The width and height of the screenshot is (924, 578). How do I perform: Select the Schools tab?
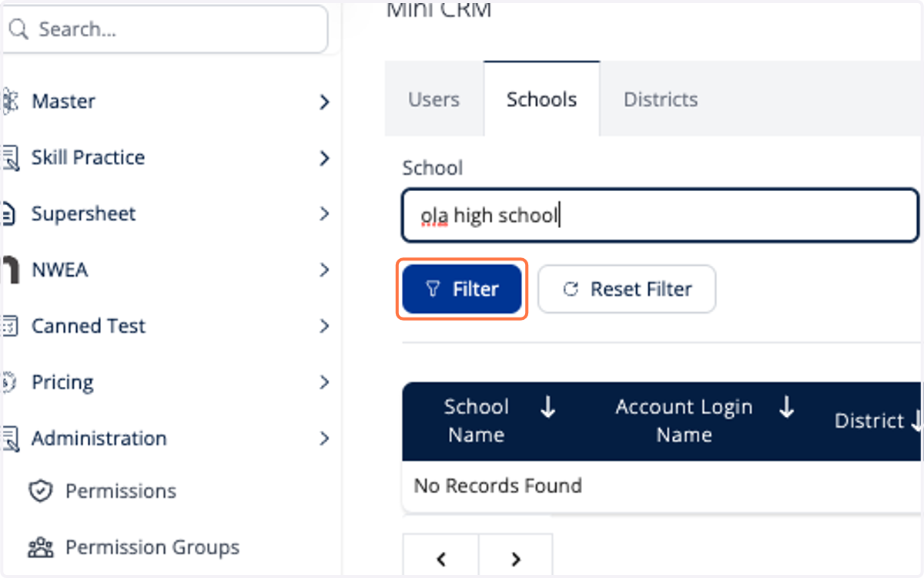(x=541, y=99)
